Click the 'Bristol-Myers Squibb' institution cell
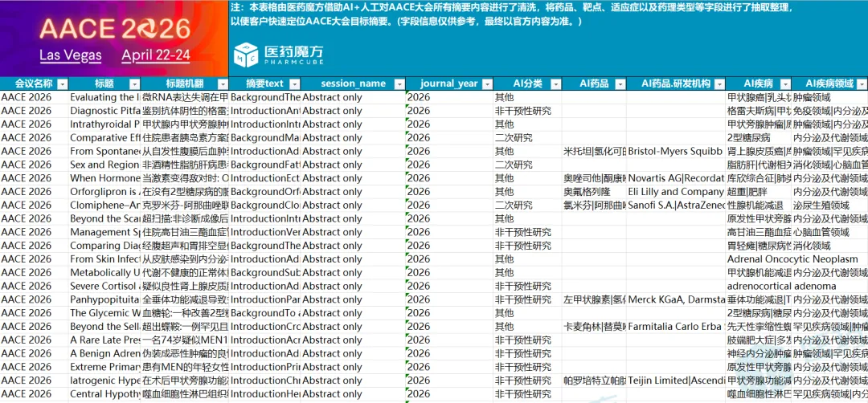Screen dimensions: 868x403 676,151
